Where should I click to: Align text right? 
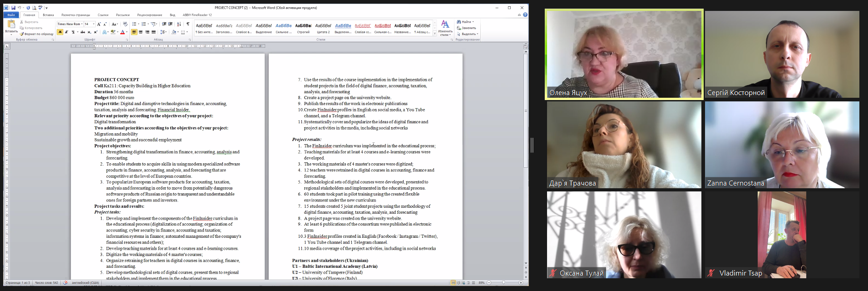147,32
